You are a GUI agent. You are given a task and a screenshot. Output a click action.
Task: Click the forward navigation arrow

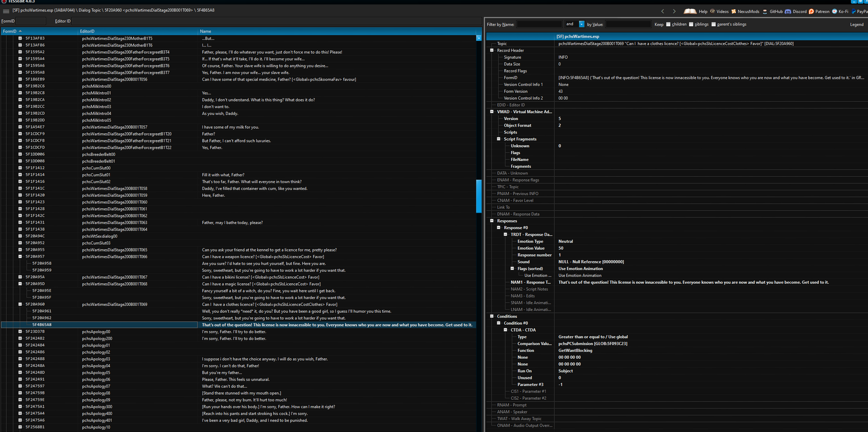(674, 11)
